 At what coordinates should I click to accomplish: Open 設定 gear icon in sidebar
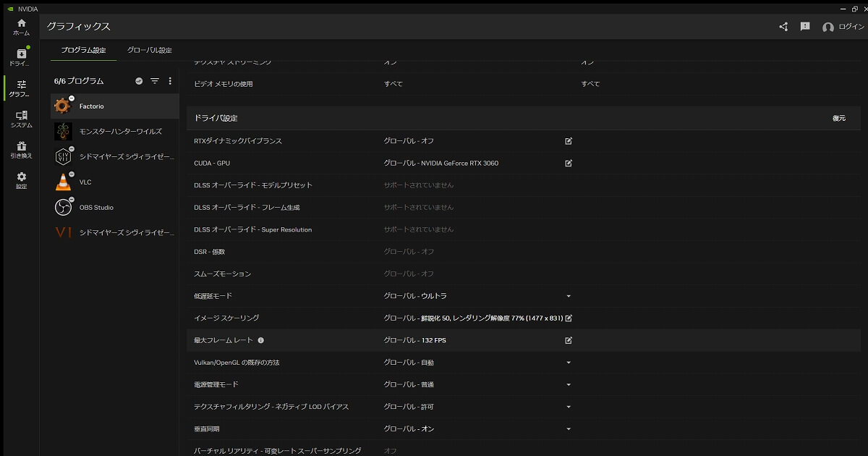(21, 180)
